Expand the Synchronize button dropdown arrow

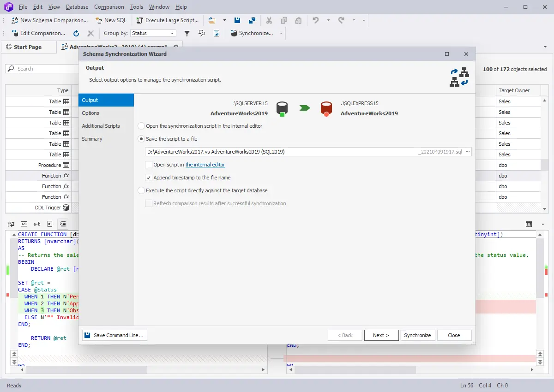pyautogui.click(x=281, y=33)
